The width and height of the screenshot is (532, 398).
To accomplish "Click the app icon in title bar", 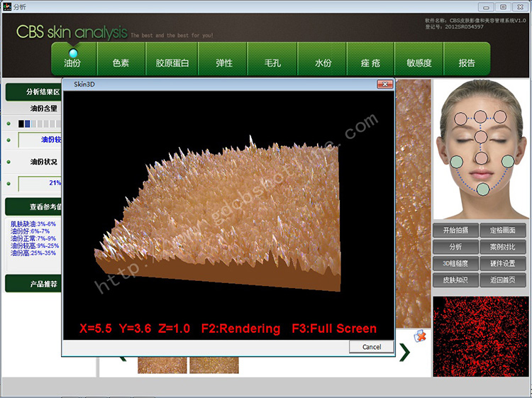I will point(7,6).
